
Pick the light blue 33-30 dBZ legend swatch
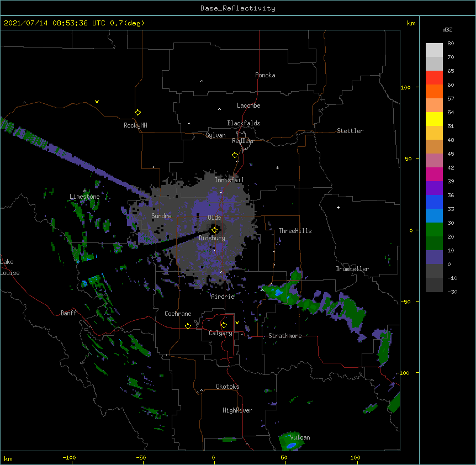[434, 215]
